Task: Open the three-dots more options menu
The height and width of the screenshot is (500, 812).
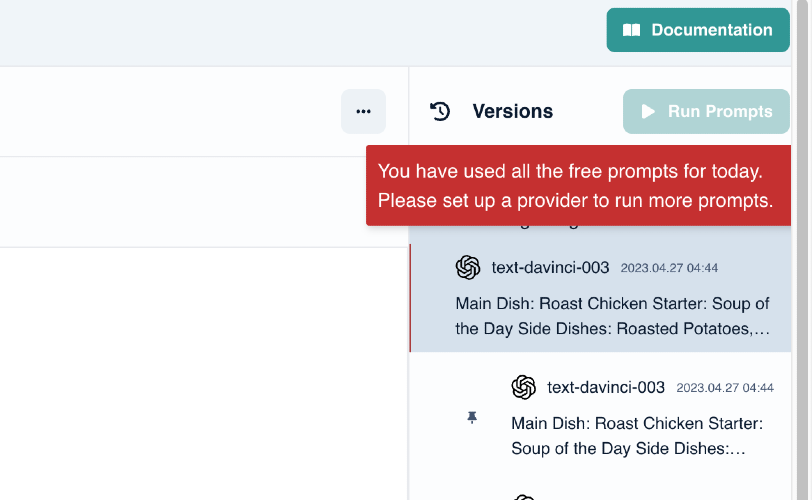Action: [363, 111]
